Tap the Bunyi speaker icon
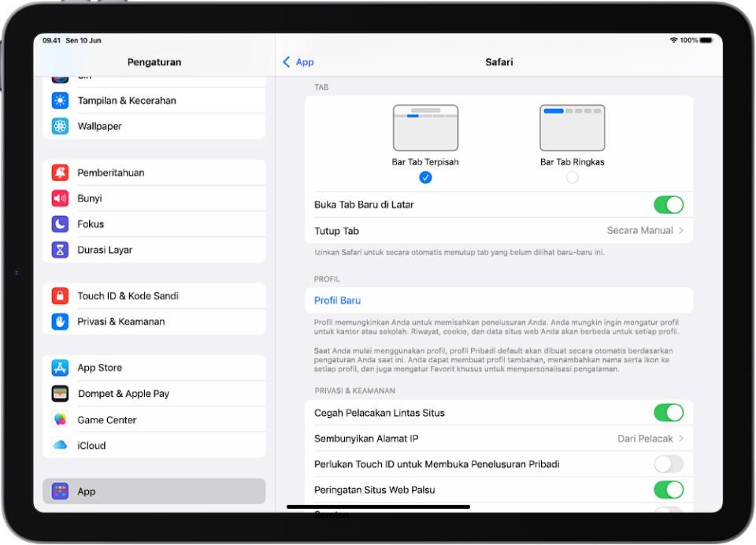756x545 pixels. click(x=60, y=198)
